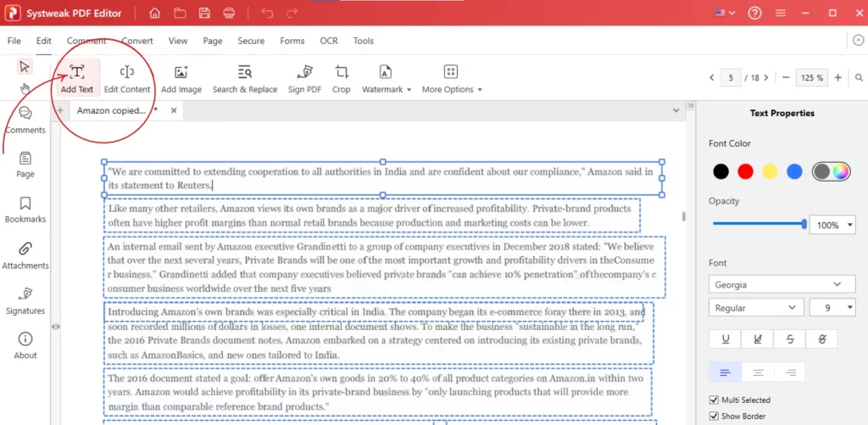868x425 pixels.
Task: Toggle the Multi Selected checkbox
Action: coord(713,400)
